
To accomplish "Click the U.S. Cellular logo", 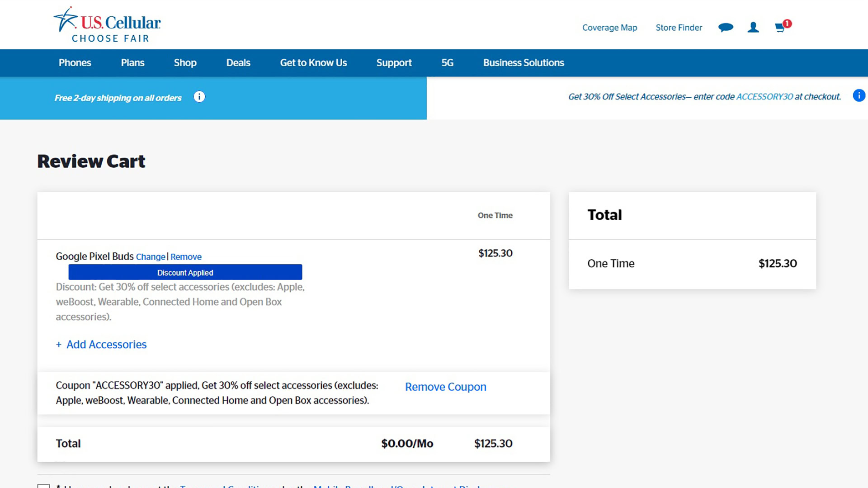I will pyautogui.click(x=107, y=25).
